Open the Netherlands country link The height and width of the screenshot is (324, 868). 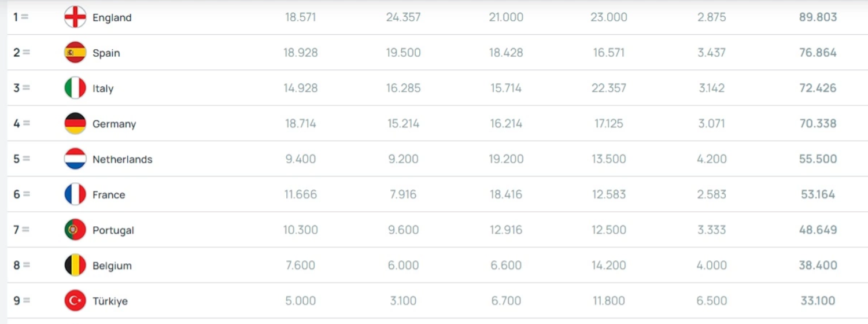(123, 160)
